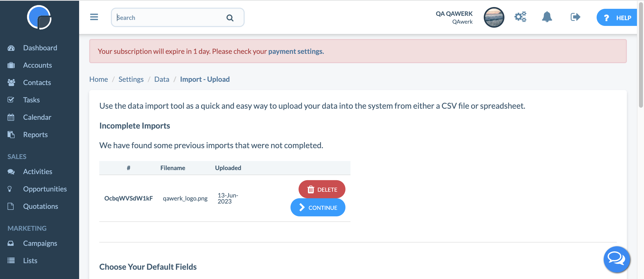Toggle the user profile picture
Viewport: 644px width, 279px height.
tap(493, 17)
